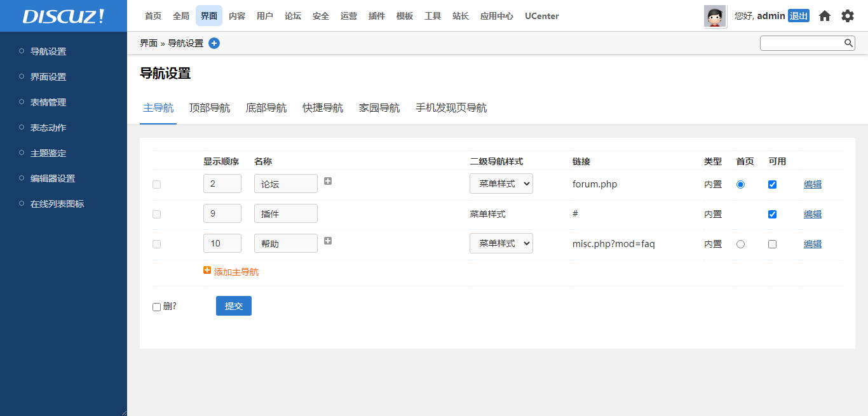This screenshot has height=416, width=868.
Task: Click display order field containing 10
Action: click(222, 243)
